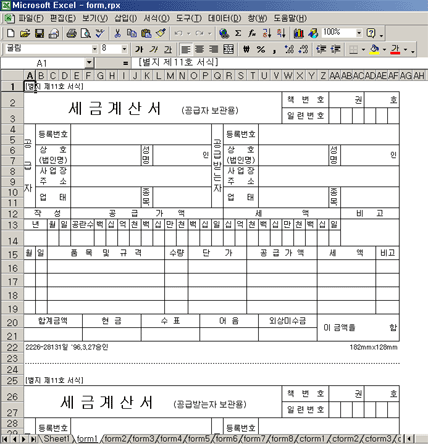Open the Borders style dropdown arrow
Viewport: 428px width, 444px height.
tap(363, 50)
